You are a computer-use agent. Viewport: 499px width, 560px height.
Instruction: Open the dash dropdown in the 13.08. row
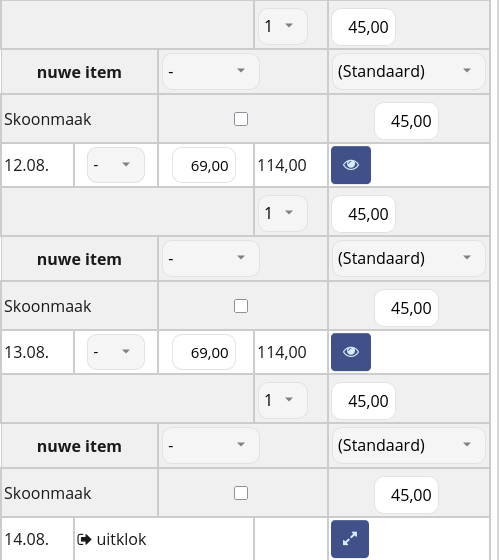116,352
